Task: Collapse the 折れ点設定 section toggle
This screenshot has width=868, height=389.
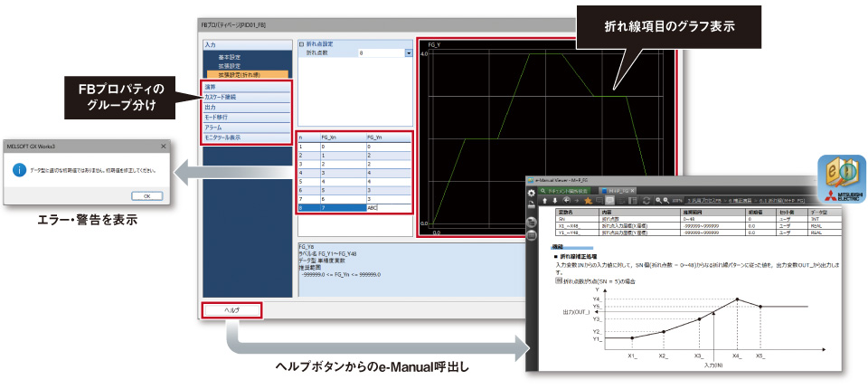Action: (x=301, y=43)
